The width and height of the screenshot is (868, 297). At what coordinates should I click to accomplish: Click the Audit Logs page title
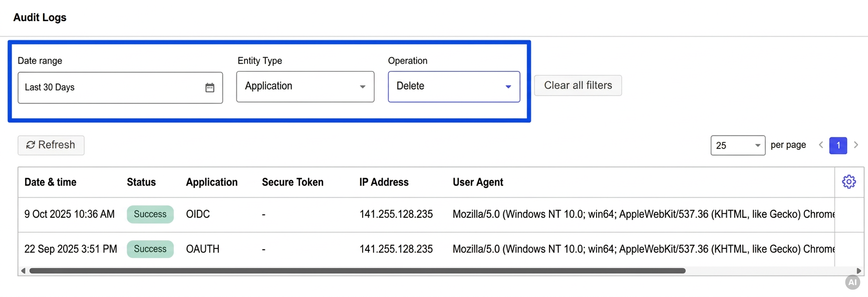[40, 18]
